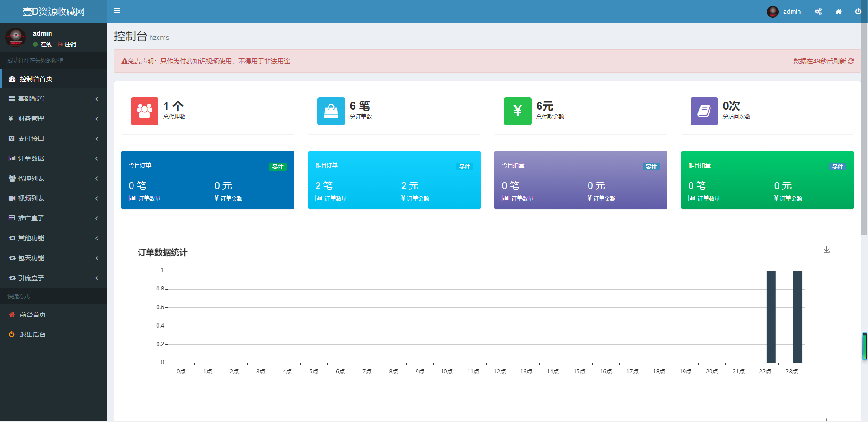Image resolution: width=868 pixels, height=422 pixels.
Task: Click the refresh icon in disclaimer banner
Action: tap(851, 61)
